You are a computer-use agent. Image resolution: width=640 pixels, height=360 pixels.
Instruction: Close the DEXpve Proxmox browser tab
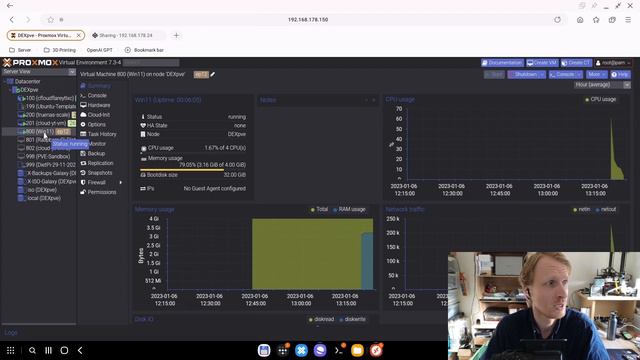pos(78,36)
